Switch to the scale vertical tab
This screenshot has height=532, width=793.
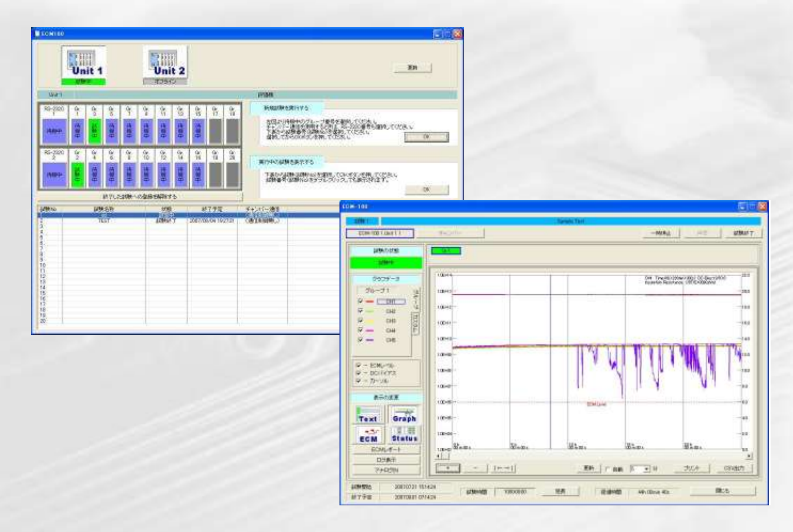(x=416, y=300)
